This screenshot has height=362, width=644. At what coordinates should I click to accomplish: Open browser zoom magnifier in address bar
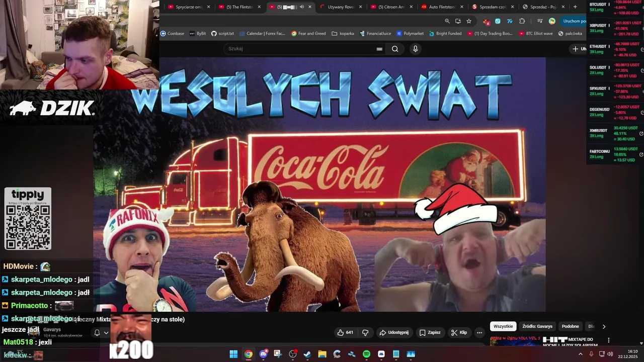point(447,21)
